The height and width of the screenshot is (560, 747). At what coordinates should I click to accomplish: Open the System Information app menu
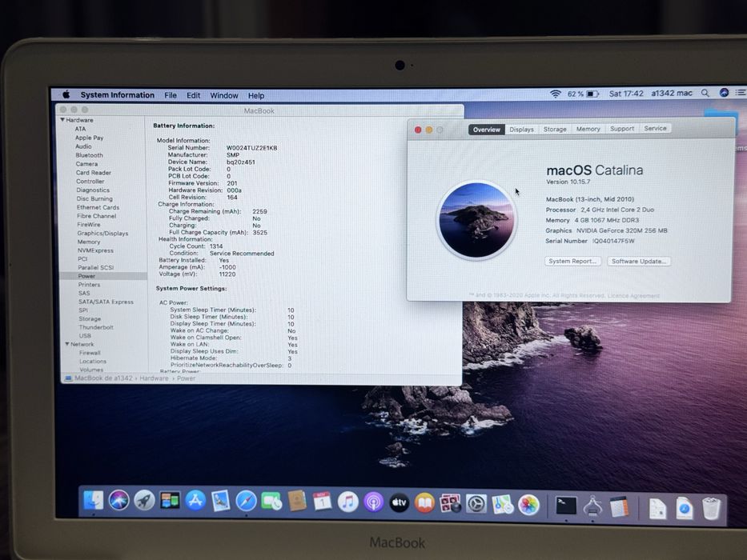point(117,94)
